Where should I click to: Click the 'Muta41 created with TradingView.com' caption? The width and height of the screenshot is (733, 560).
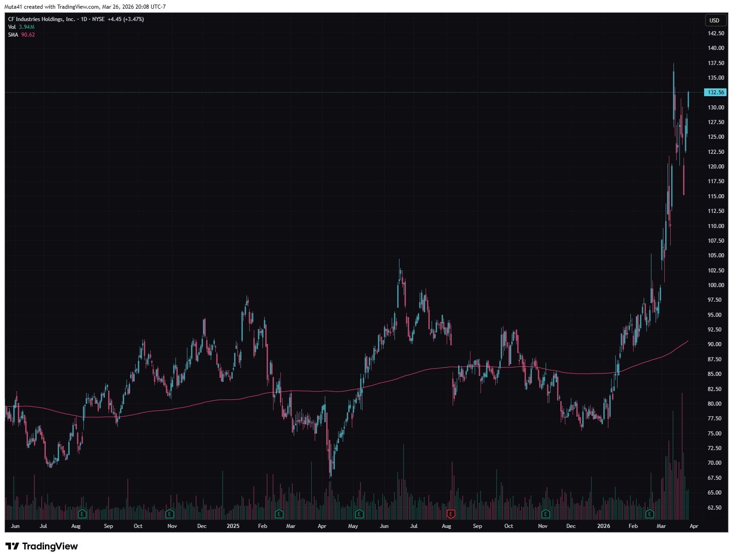(x=52, y=7)
